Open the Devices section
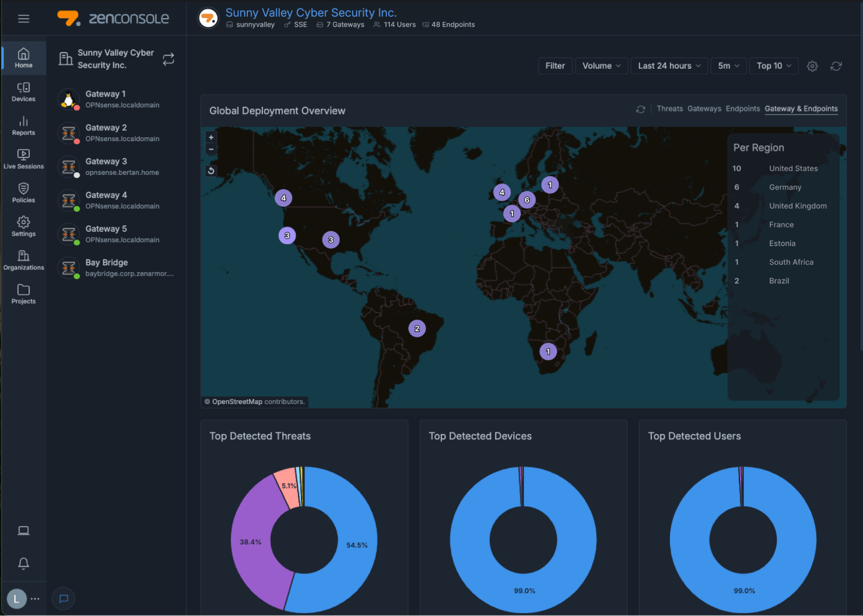 point(24,92)
